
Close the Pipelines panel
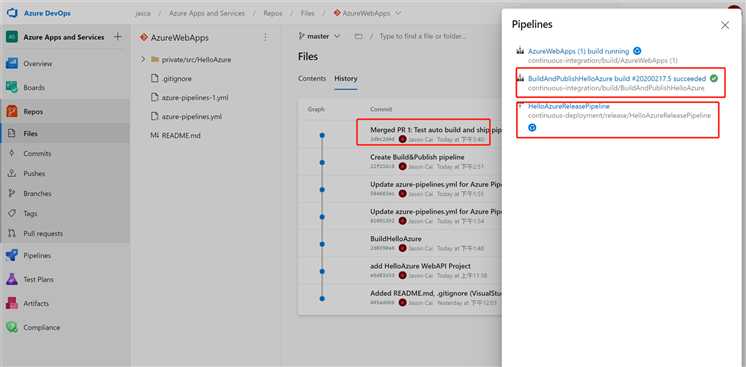click(725, 25)
